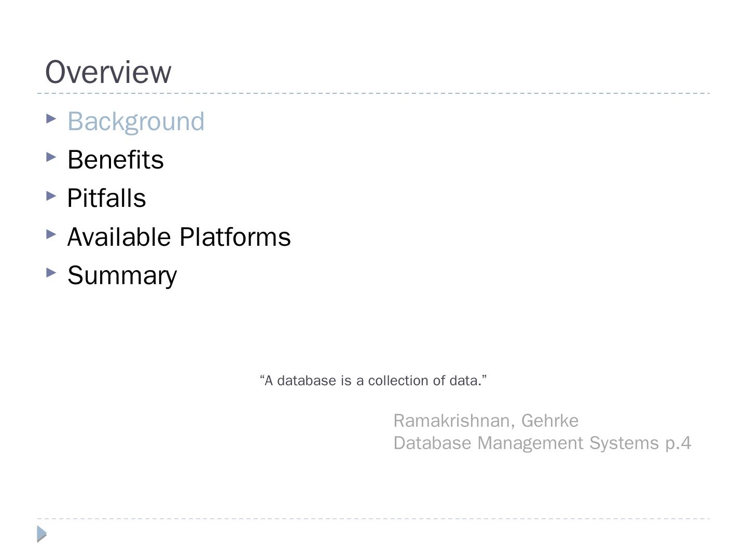Click the dashed line under the title
This screenshot has height=560, width=747.
pos(374,93)
